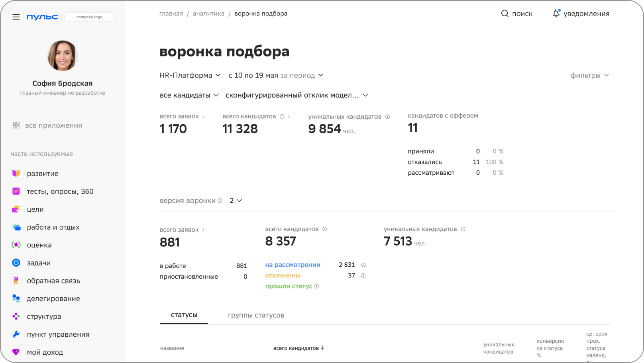Switch to группы статусов tab
The height and width of the screenshot is (363, 644).
tap(256, 315)
